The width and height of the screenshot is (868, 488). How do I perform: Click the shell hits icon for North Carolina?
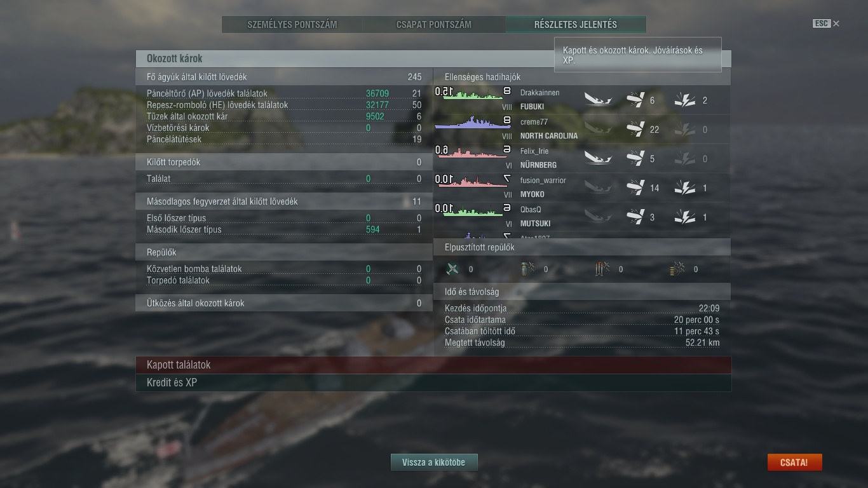(635, 129)
